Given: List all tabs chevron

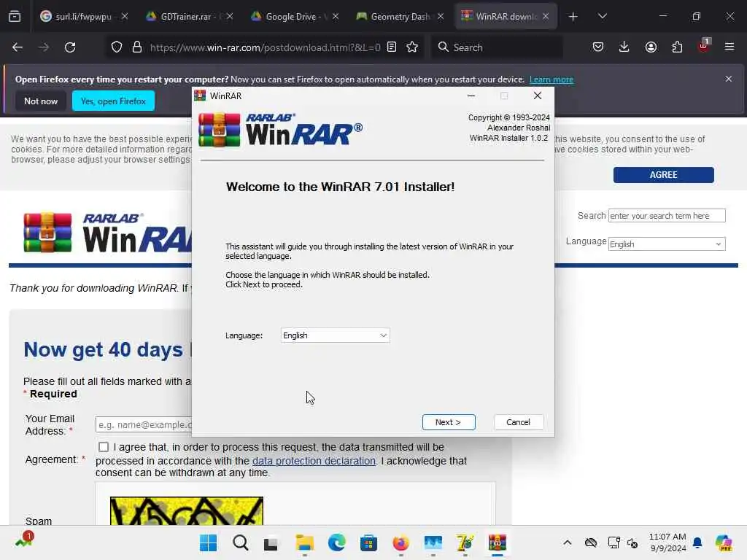Looking at the screenshot, I should (603, 16).
